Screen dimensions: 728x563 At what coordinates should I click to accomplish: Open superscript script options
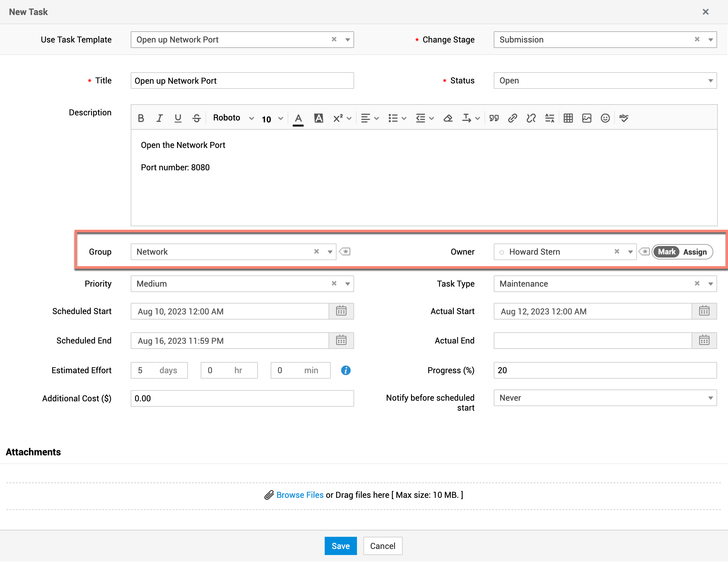[x=342, y=118]
